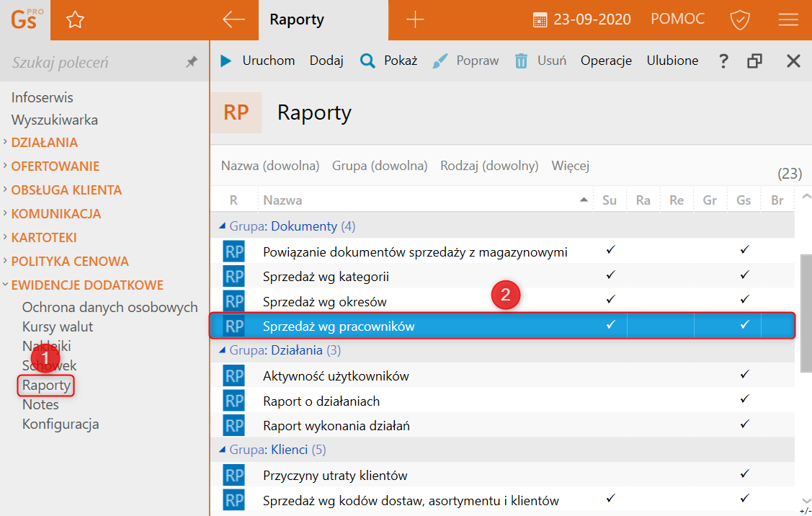Collapse the Grupa: Klienci group

222,450
